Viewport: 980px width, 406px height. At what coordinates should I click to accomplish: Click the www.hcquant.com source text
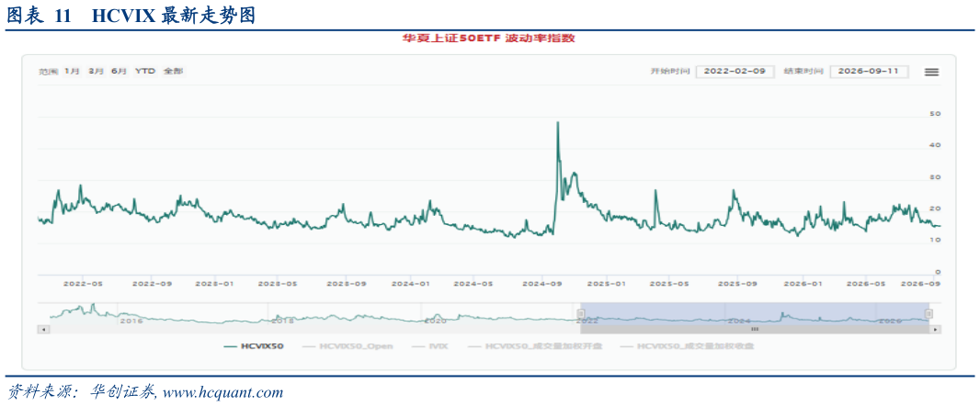[x=224, y=393]
